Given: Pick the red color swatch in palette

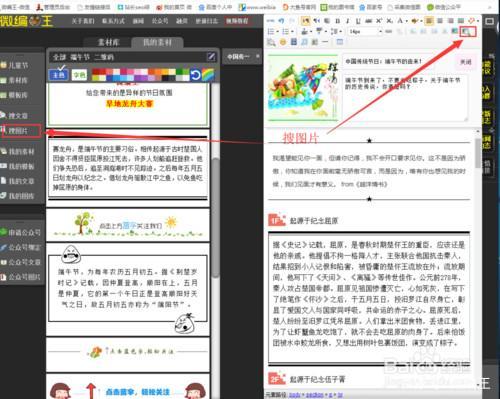Looking at the screenshot, I should (96, 72).
